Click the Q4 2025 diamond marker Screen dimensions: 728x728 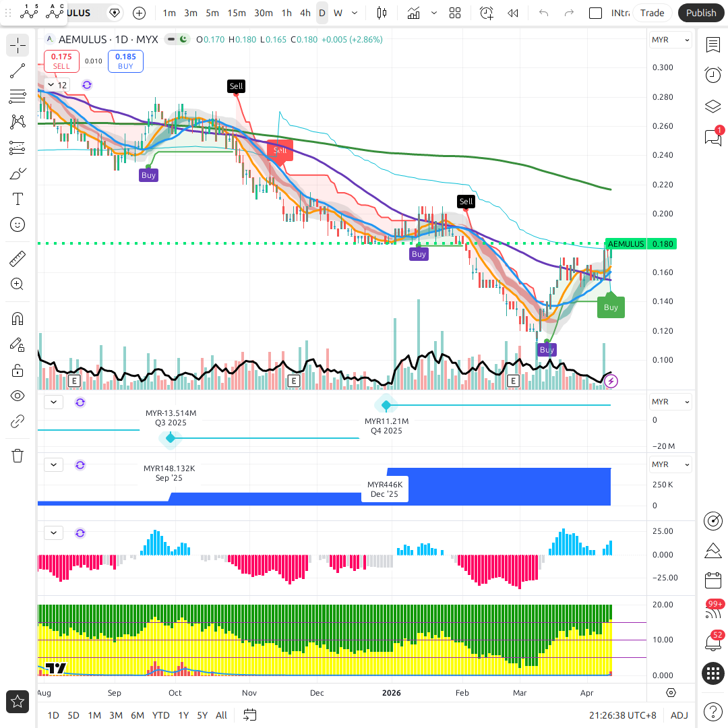[x=386, y=405]
